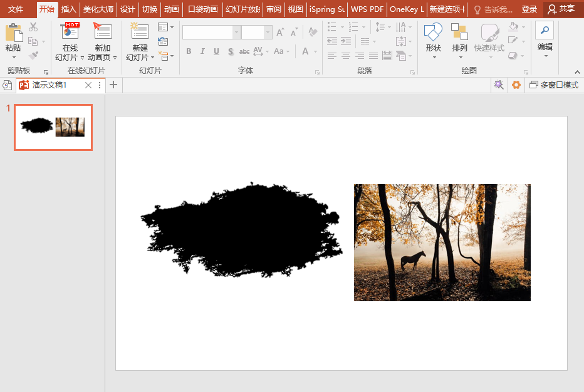This screenshot has width=584, height=392.
Task: Open the Online Slides HOT icon
Action: 70,31
